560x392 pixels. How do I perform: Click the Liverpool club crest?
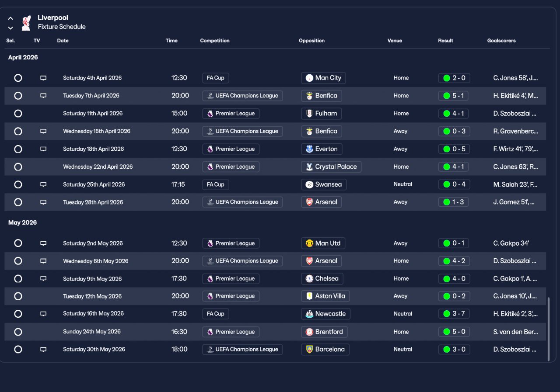tap(26, 23)
